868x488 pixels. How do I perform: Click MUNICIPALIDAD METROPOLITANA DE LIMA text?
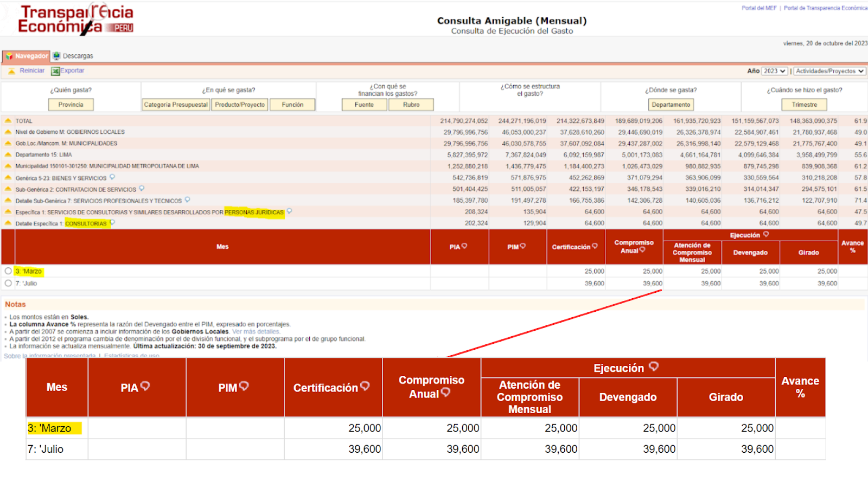coord(144,166)
